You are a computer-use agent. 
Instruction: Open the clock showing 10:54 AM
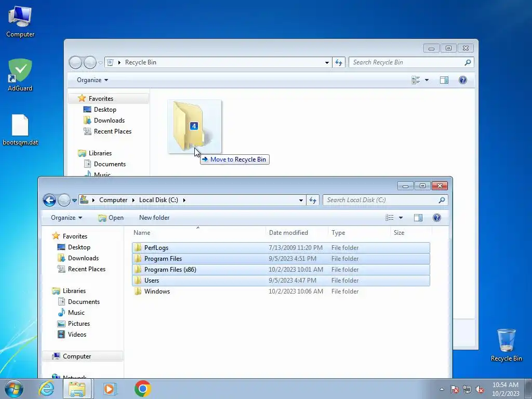click(x=505, y=389)
